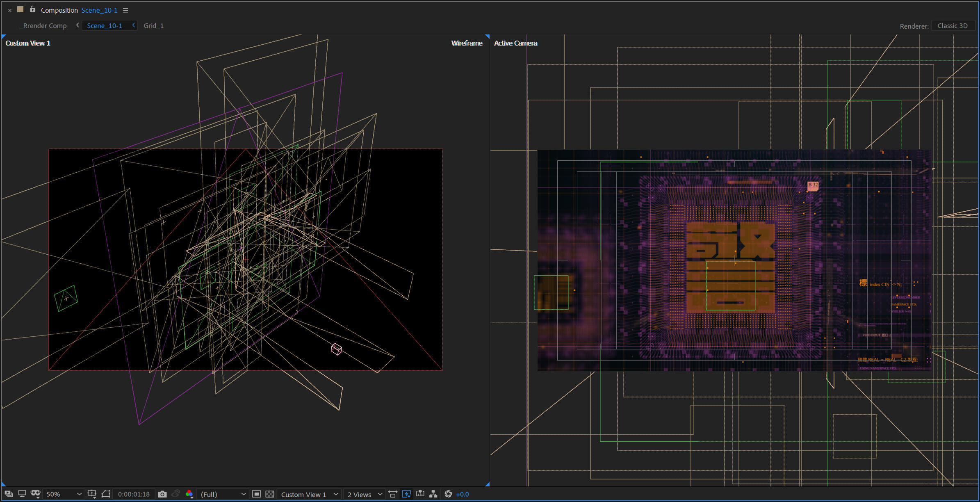Open the (Full) resolution dropdown

tap(223, 494)
